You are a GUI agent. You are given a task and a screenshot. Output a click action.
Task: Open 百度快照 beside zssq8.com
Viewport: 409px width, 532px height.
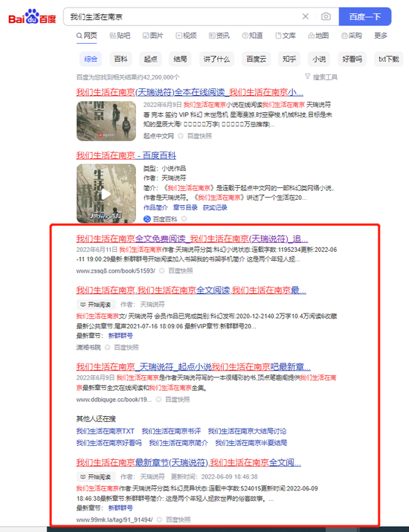click(x=181, y=270)
